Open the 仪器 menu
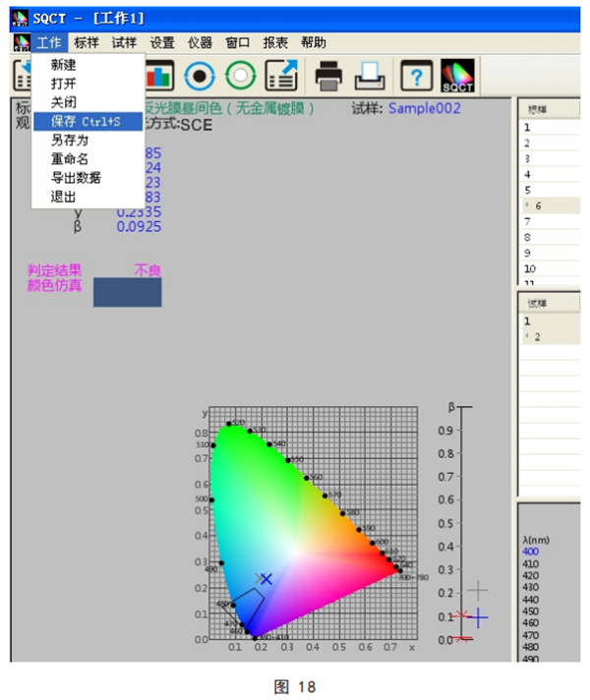The image size is (590, 700). (200, 42)
